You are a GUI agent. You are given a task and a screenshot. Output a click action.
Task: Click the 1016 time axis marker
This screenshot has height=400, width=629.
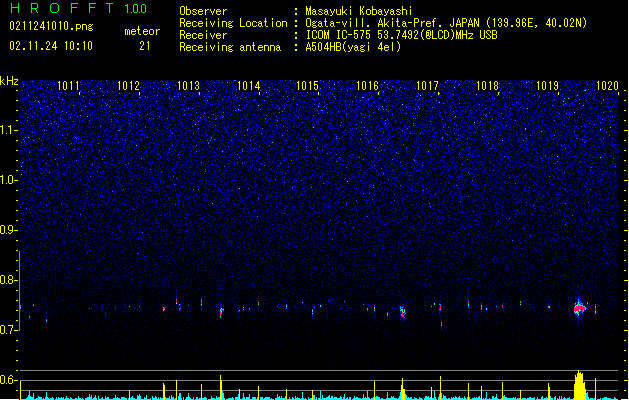tap(367, 86)
